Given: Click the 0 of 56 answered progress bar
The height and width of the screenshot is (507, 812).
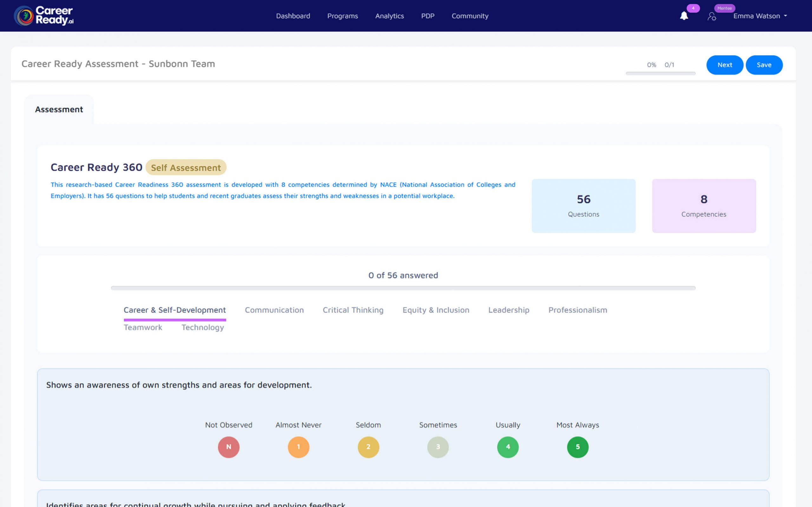Looking at the screenshot, I should (x=403, y=288).
